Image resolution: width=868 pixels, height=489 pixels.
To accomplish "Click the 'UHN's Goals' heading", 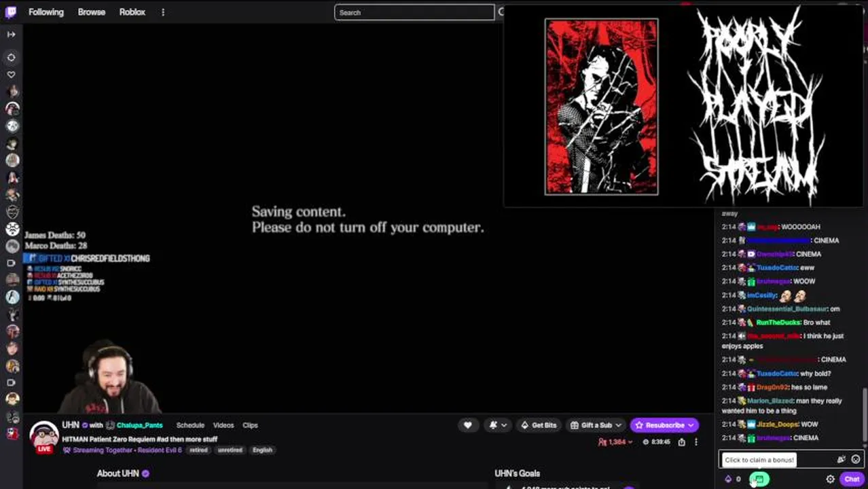I will 518,473.
